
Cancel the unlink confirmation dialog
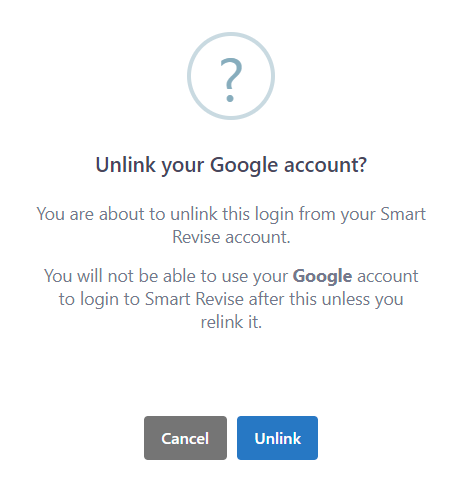coord(185,438)
